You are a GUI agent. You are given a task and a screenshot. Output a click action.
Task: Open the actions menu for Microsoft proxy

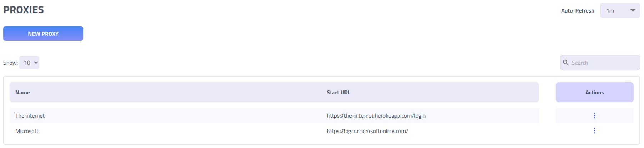pos(594,131)
